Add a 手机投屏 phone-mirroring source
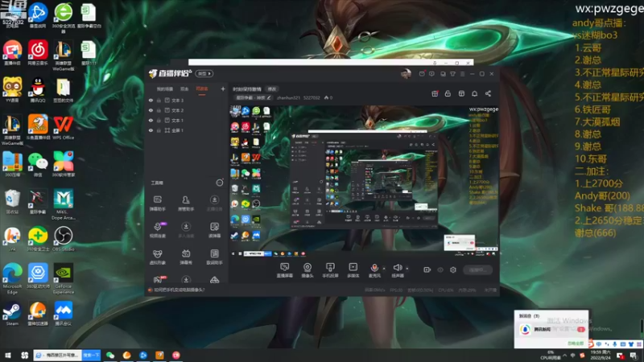Viewport: 644px width, 362px height. [330, 270]
